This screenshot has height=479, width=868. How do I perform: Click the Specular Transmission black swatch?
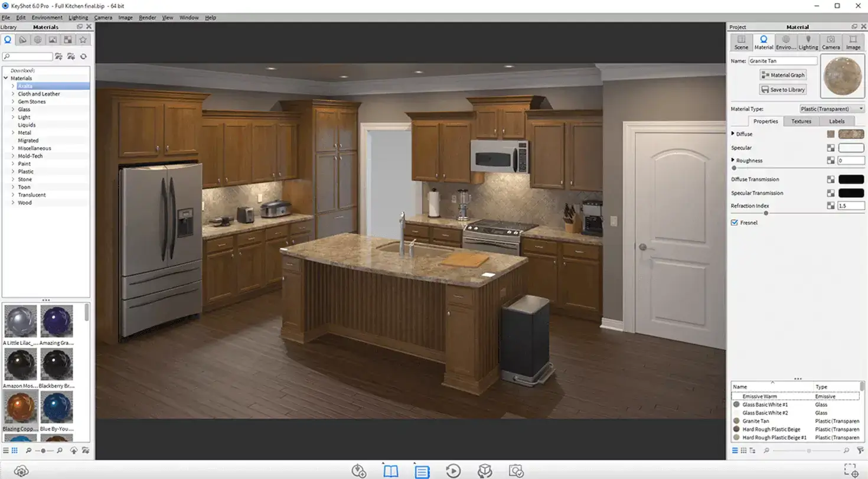851,193
